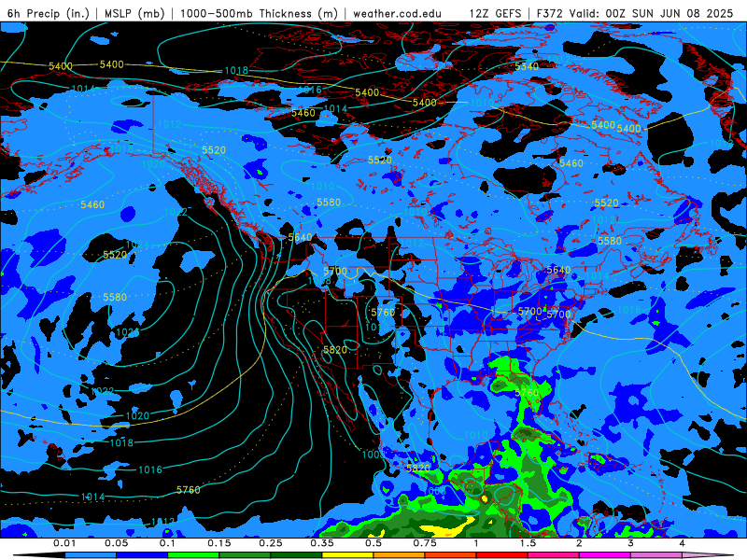Select the '2' legend value
Screen dimensions: 747x560
point(579,543)
